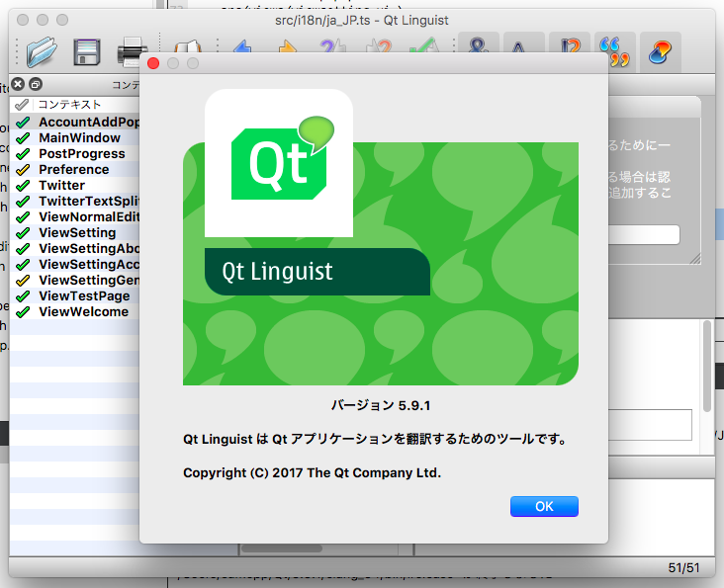Go to next item yellow arrow
The height and width of the screenshot is (588, 724).
[287, 47]
